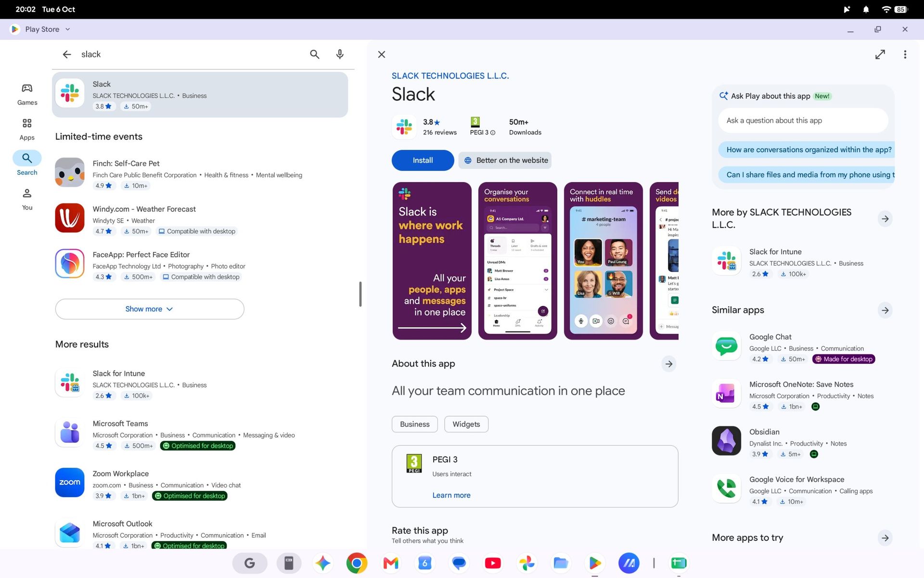This screenshot has height=578, width=924.
Task: Select the Widgets chip
Action: pos(466,424)
